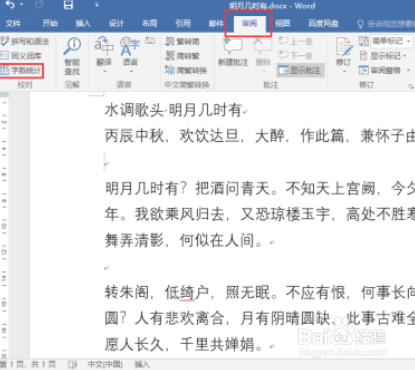Open the undo history dropdown arrow
The image size is (415, 370).
click(22, 5)
